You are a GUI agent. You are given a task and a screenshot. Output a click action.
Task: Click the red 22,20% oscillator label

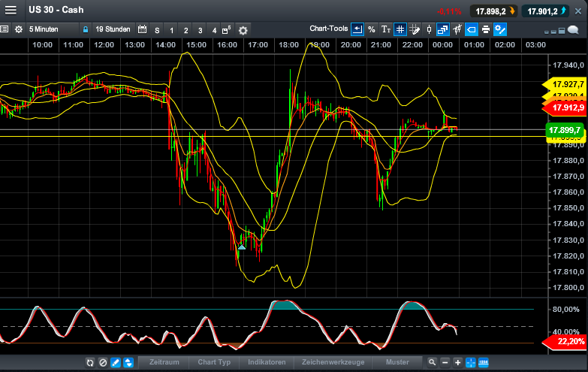pyautogui.click(x=565, y=342)
